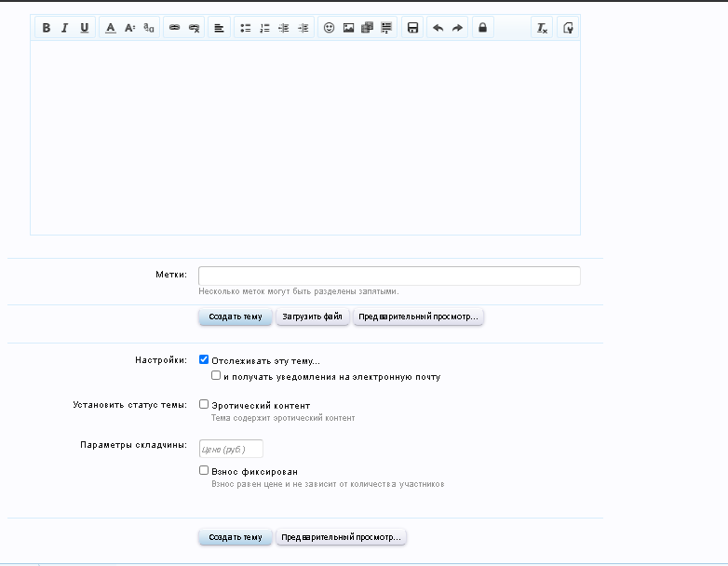728x566 pixels.
Task: Click the padlock icon in toolbar
Action: point(482,28)
